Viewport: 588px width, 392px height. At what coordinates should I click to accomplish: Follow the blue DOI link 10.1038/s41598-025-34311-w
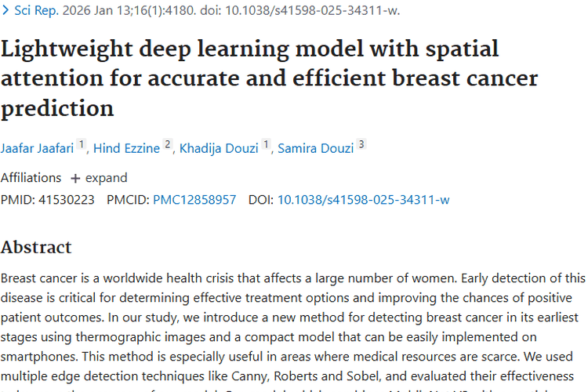click(x=363, y=200)
